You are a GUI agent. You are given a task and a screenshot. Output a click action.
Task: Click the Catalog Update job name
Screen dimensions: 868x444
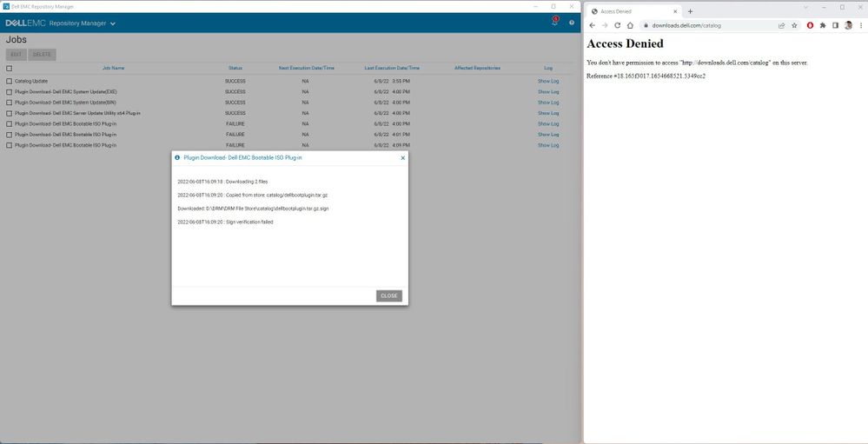(x=31, y=82)
